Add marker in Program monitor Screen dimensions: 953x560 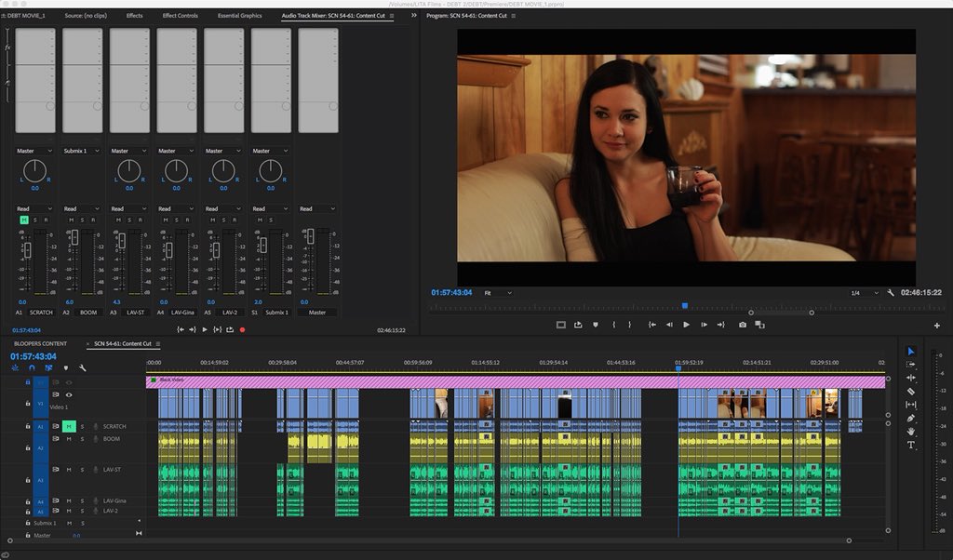(595, 325)
